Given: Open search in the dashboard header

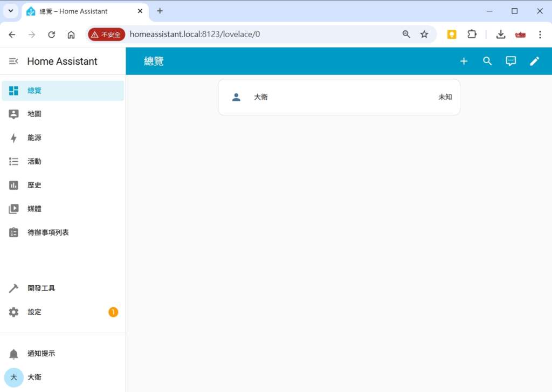Looking at the screenshot, I should coord(487,61).
